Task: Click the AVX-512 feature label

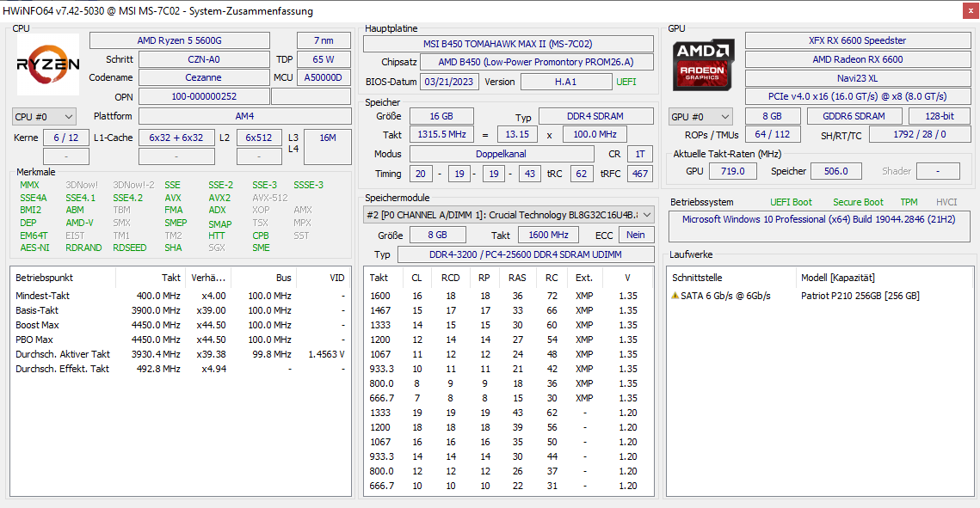Action: 270,198
